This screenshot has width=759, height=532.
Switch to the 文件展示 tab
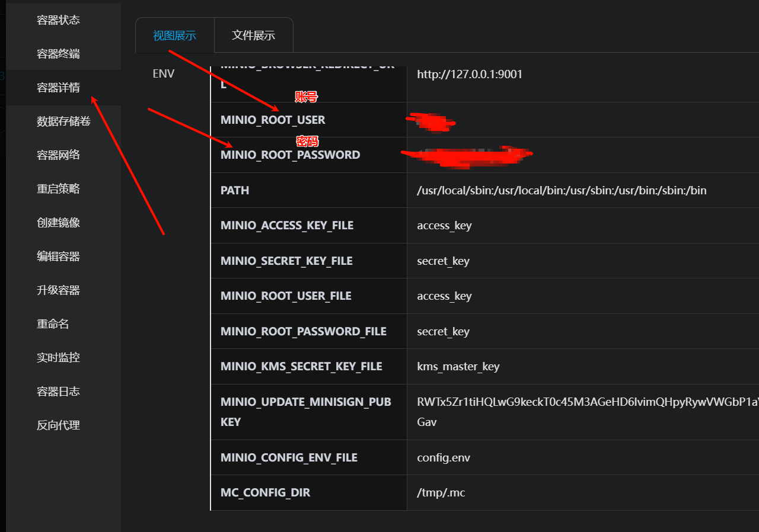[253, 36]
